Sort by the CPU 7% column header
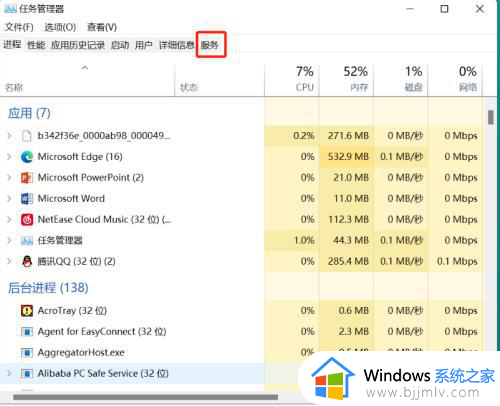The width and height of the screenshot is (500, 406). 292,80
